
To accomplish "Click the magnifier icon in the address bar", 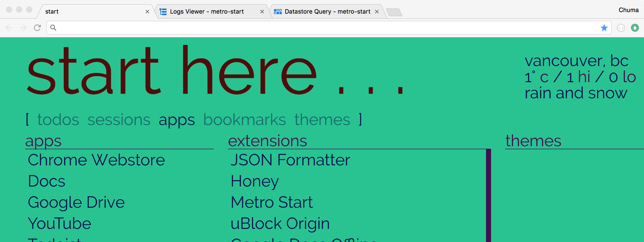I will click(x=53, y=28).
